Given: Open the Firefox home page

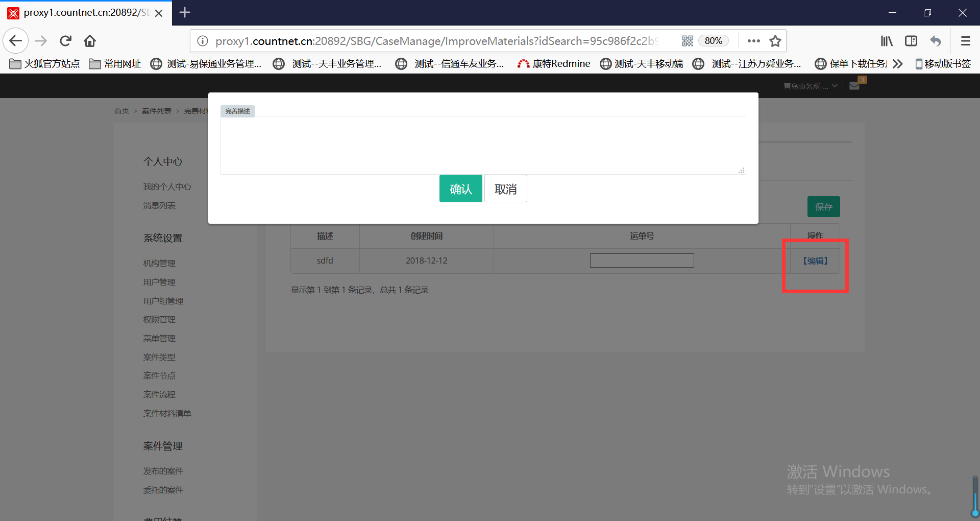Looking at the screenshot, I should click(90, 41).
